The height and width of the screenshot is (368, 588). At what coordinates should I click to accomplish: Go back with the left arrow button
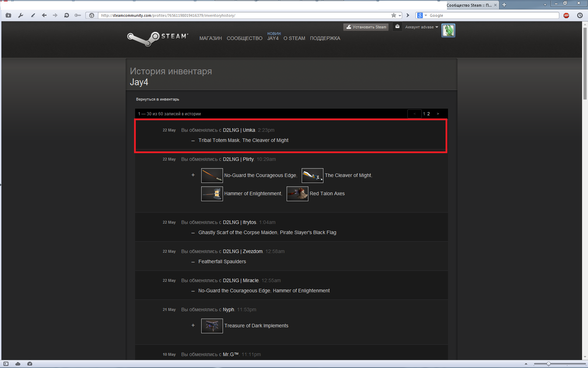44,15
